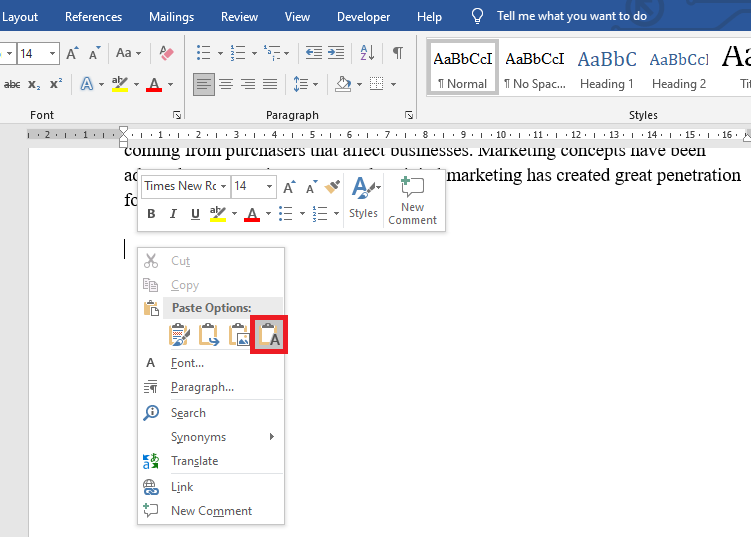Image resolution: width=751 pixels, height=537 pixels.
Task: Open ribbon font color dropdown arrow
Action: click(x=171, y=85)
